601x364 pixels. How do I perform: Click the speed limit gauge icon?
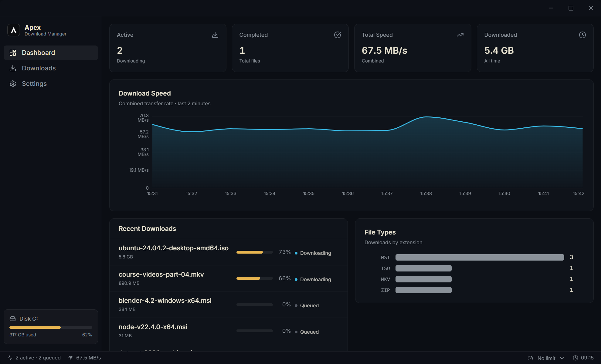click(530, 358)
